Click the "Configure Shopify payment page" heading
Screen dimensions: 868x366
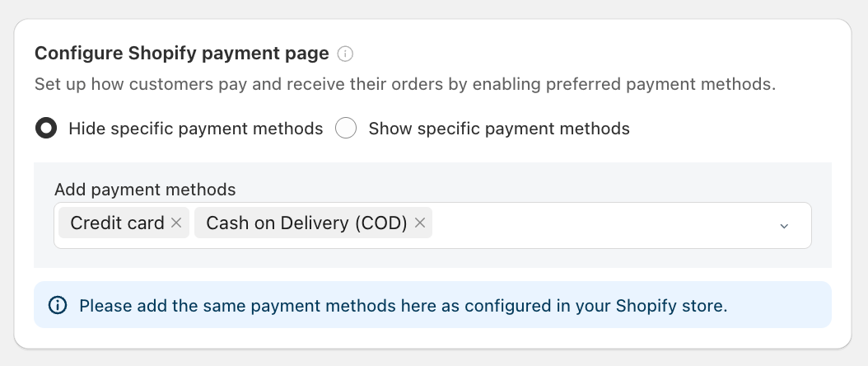pyautogui.click(x=182, y=54)
